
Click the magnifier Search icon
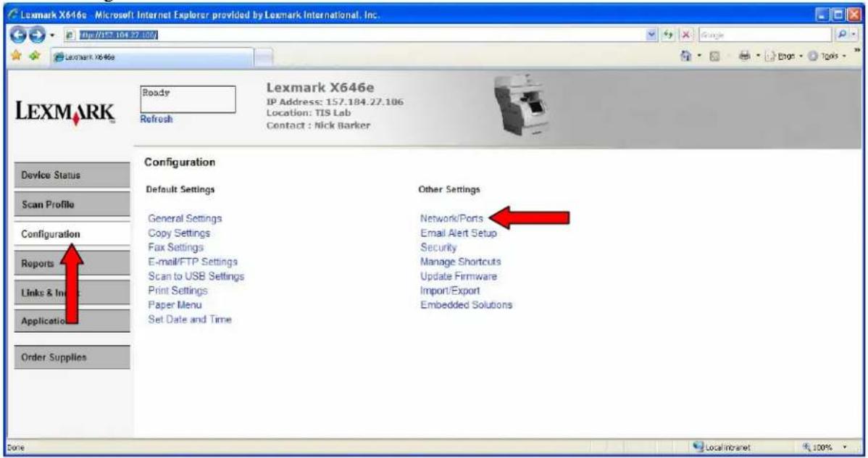coord(841,35)
